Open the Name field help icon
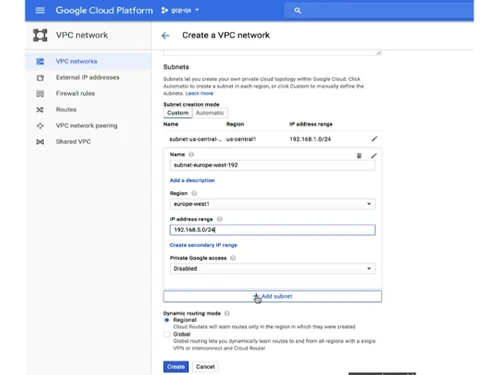 point(191,154)
